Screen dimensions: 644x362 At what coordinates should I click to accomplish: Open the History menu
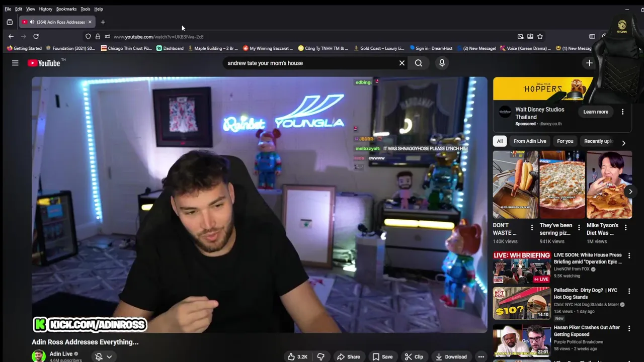46,9
